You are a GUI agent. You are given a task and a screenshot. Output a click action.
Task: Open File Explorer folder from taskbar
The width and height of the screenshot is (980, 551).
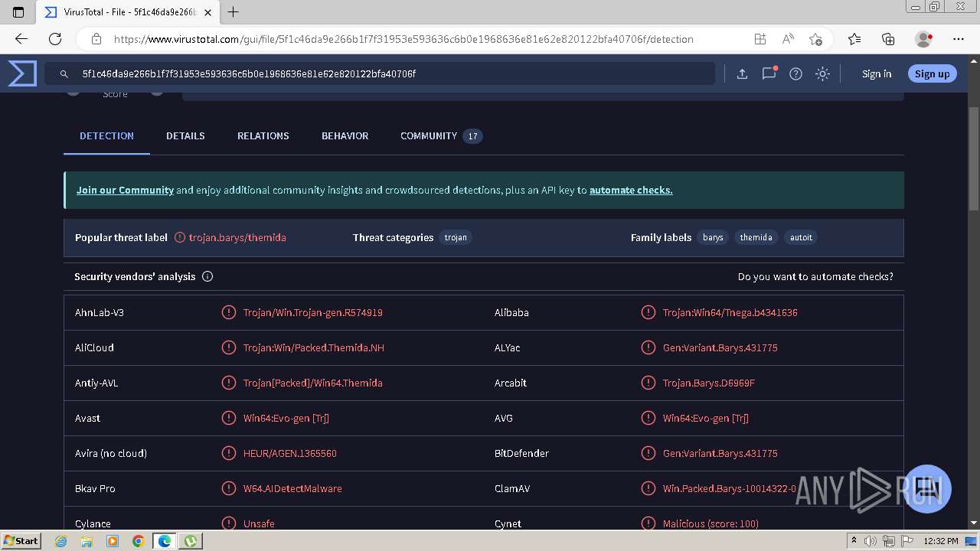87,541
